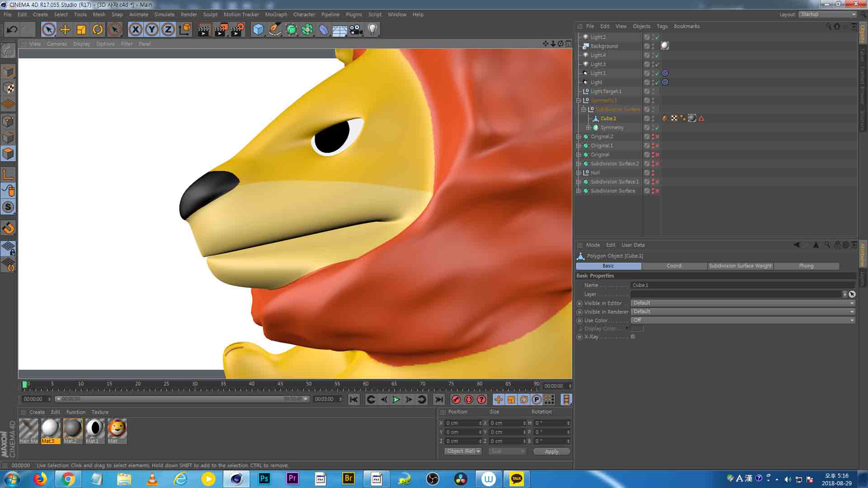Select the Scale tool
This screenshot has height=488, width=868.
tap(81, 30)
